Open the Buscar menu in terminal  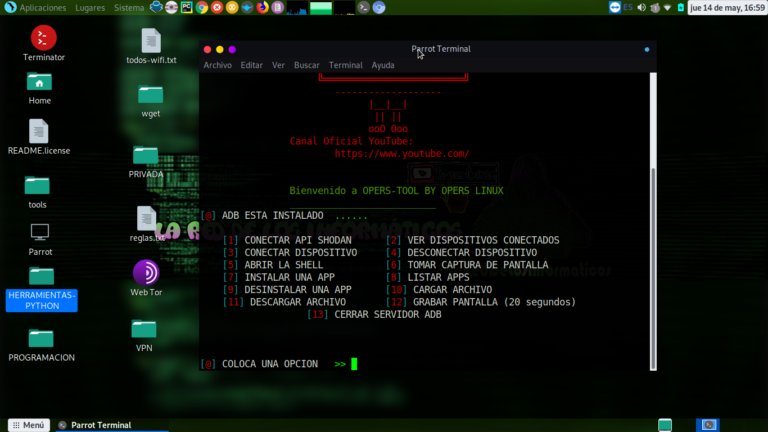307,65
